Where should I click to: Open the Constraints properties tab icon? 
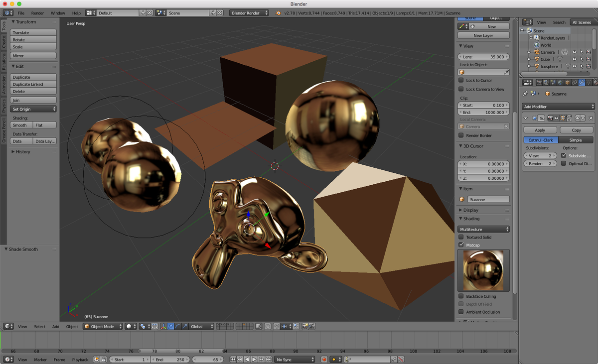tap(575, 83)
